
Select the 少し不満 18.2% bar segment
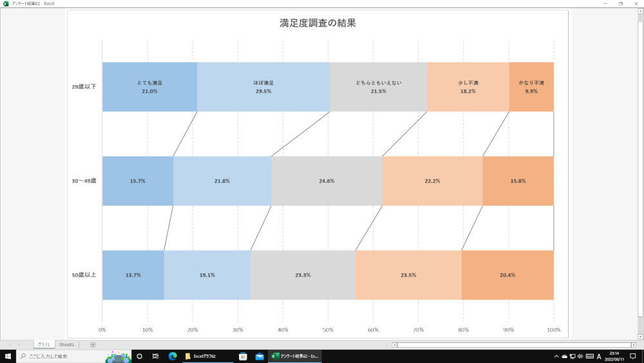pos(468,87)
